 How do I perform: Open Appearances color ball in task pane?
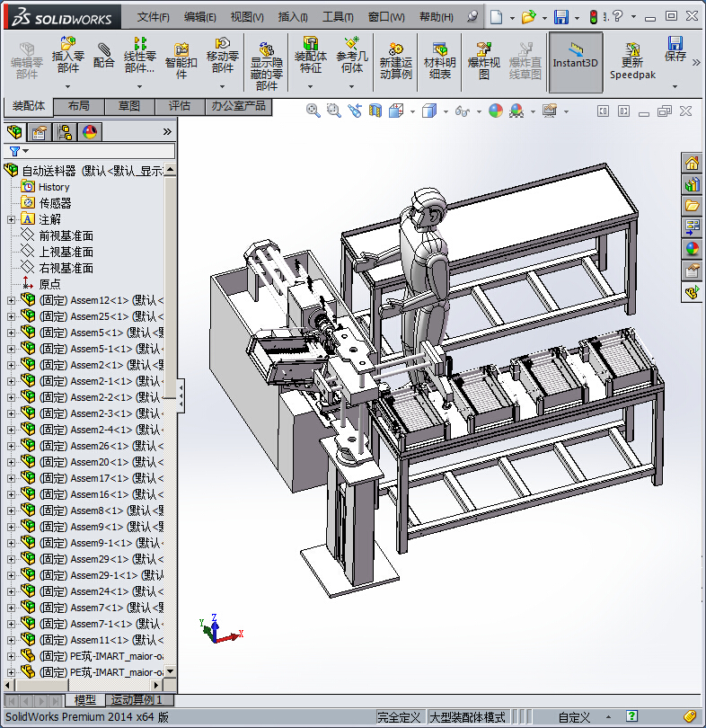pos(692,249)
